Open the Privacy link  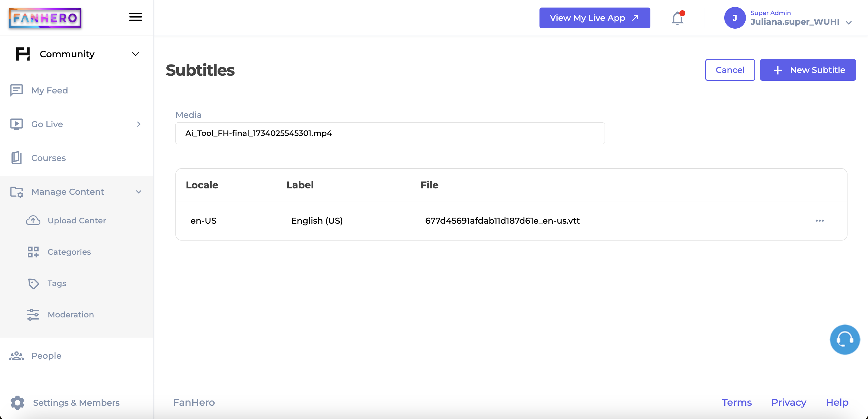click(788, 402)
